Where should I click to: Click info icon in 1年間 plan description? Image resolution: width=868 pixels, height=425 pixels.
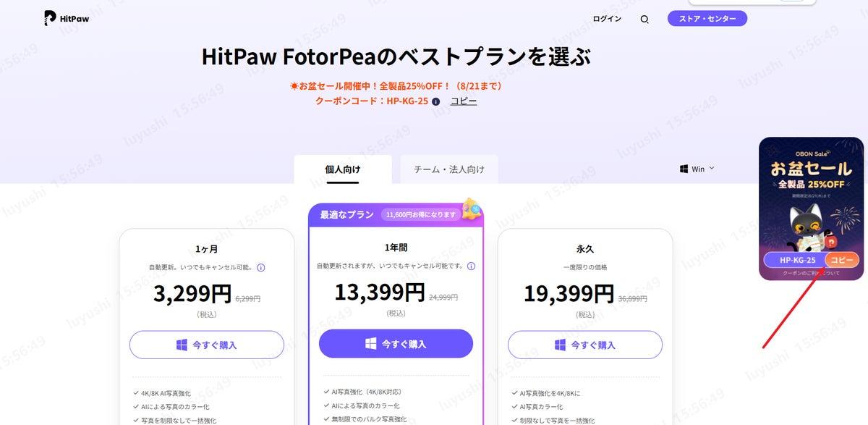471,266
